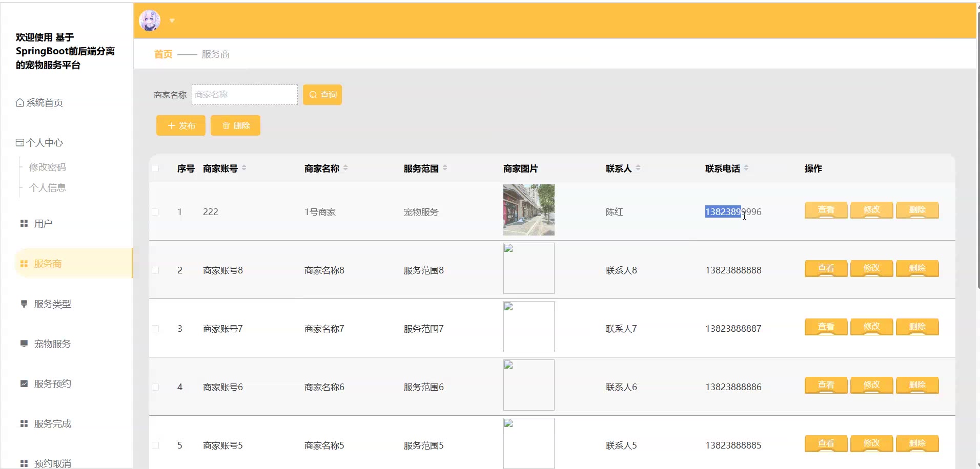
Task: Sort by 商家账号 column arrows
Action: (x=244, y=168)
